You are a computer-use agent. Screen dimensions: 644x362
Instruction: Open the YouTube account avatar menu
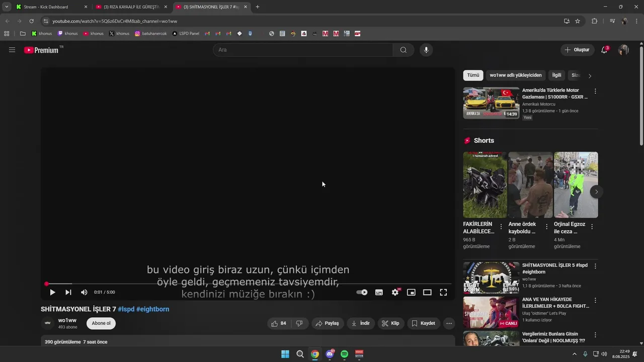(623, 50)
